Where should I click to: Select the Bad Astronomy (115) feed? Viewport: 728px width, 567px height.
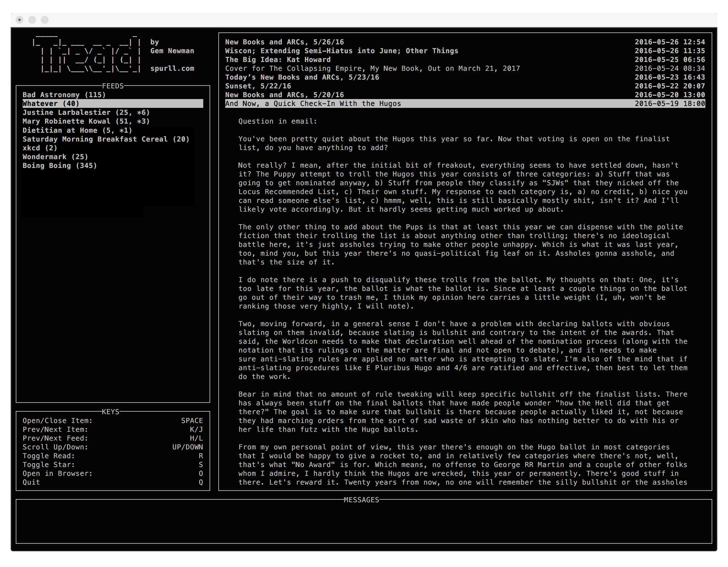113,95
